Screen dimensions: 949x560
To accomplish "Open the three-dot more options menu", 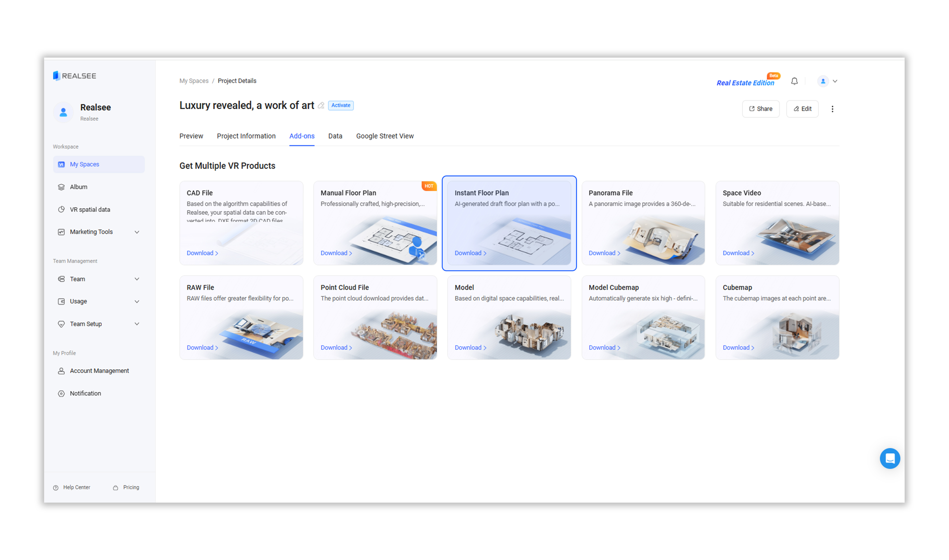I will 832,109.
